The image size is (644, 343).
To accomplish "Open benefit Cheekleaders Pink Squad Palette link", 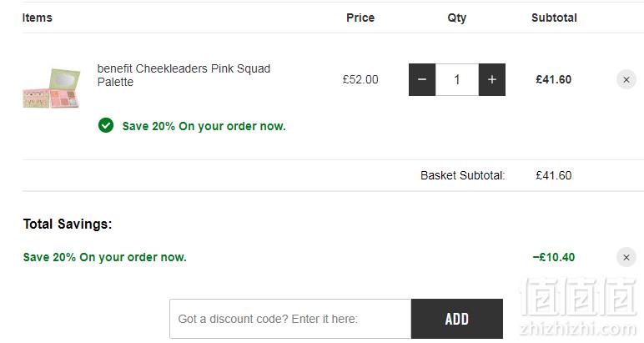I will tap(184, 75).
